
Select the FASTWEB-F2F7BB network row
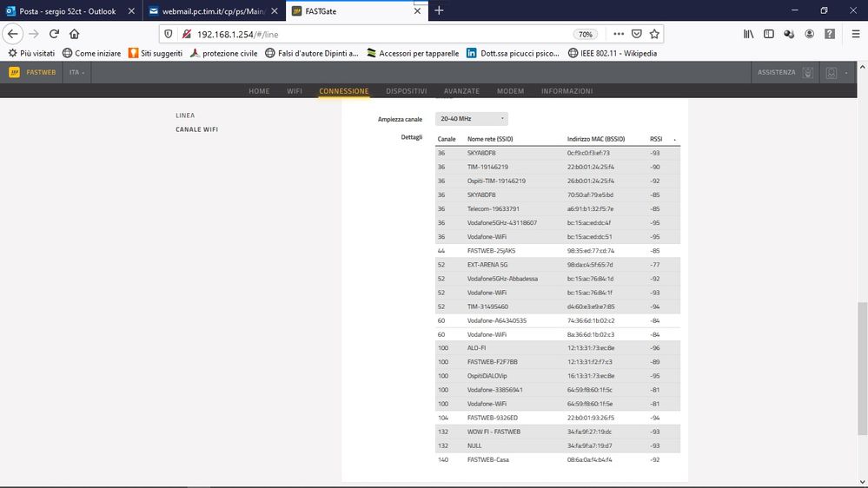(x=558, y=362)
